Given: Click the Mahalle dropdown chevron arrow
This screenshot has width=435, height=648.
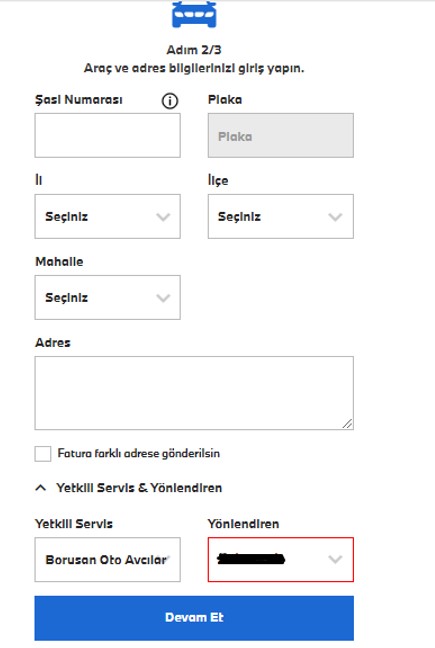Looking at the screenshot, I should point(163,298).
